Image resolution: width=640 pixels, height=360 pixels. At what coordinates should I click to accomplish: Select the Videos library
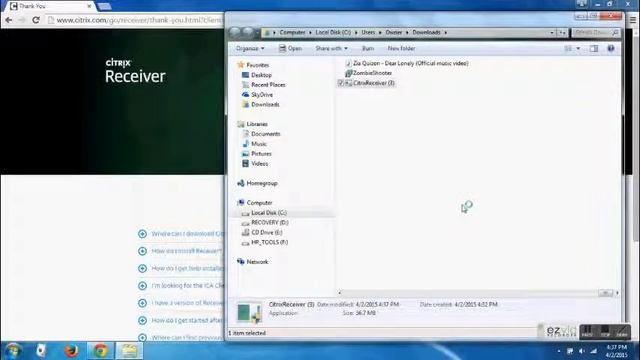[260, 164]
